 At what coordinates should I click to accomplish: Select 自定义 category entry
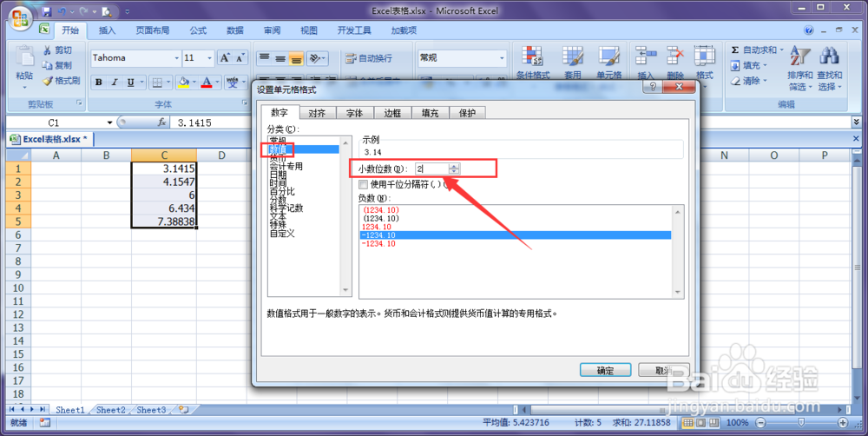pos(282,234)
